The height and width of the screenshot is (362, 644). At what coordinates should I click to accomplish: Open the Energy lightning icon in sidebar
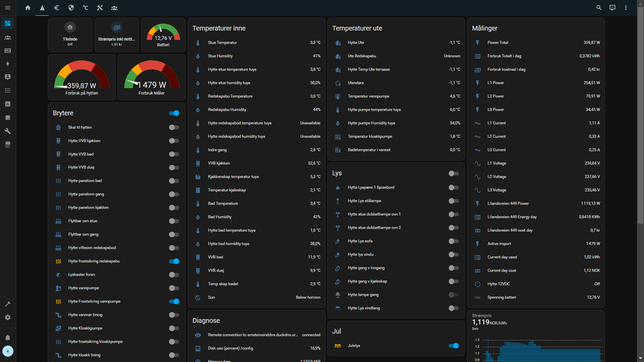(x=8, y=64)
